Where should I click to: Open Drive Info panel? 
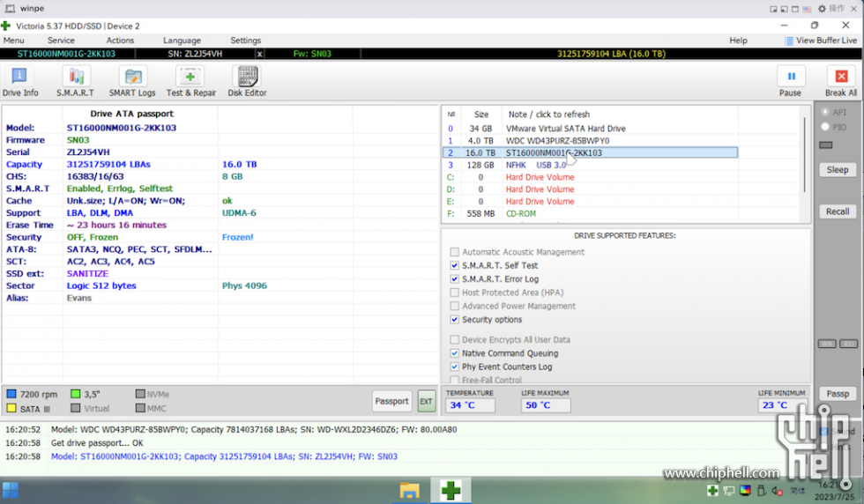[x=19, y=82]
